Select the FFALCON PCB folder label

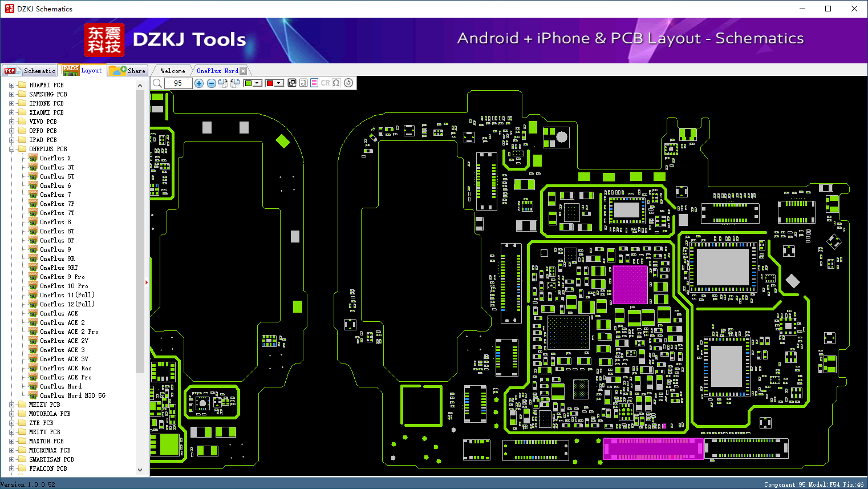(48, 468)
